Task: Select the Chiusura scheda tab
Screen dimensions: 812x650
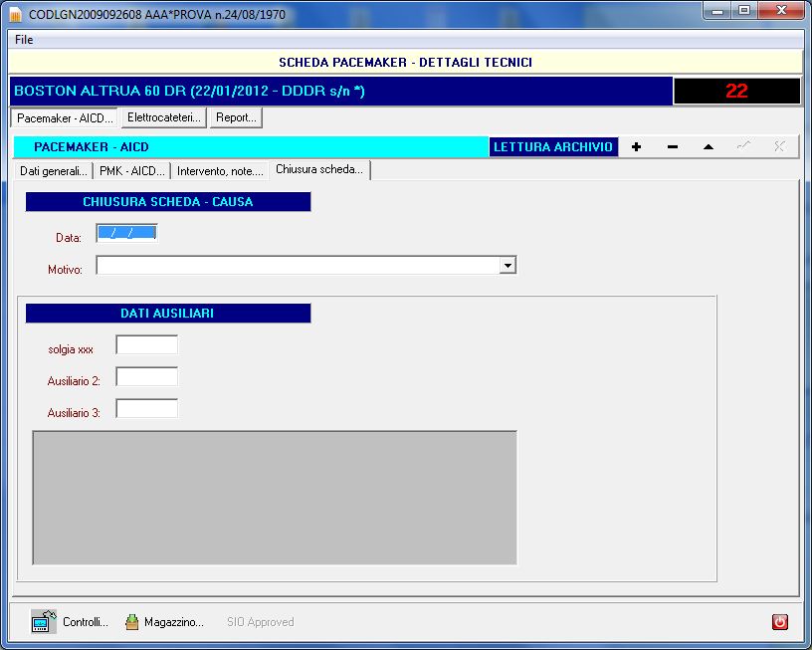Action: [x=319, y=170]
